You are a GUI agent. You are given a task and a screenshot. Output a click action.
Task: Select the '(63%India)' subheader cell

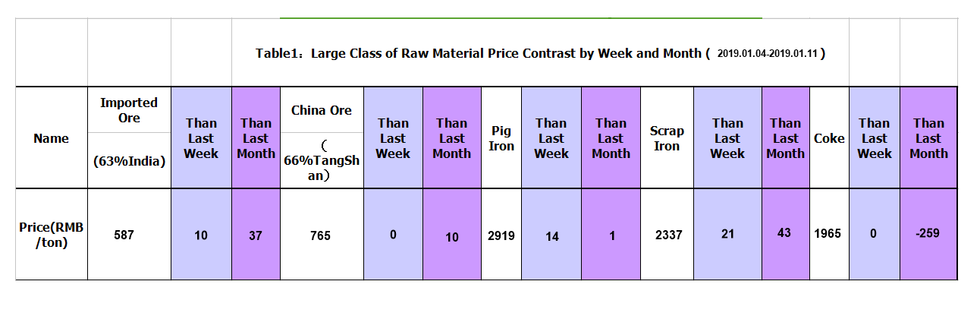(129, 160)
